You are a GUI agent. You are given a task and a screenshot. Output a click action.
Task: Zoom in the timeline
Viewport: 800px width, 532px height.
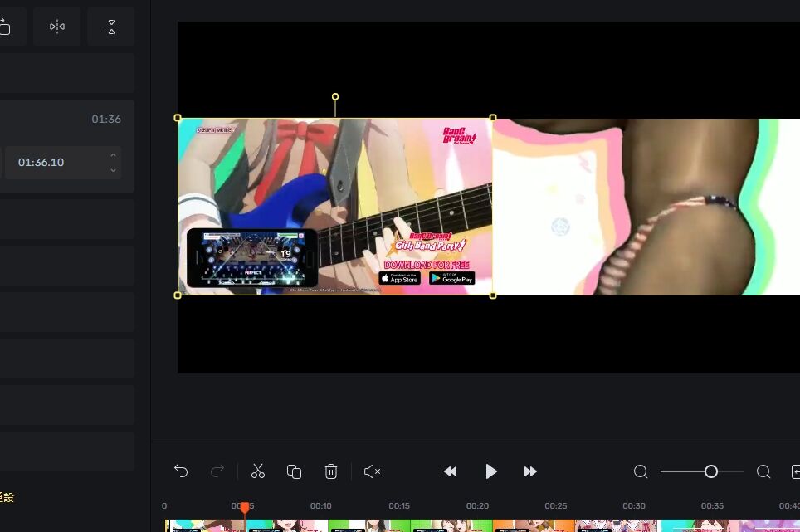pos(763,471)
